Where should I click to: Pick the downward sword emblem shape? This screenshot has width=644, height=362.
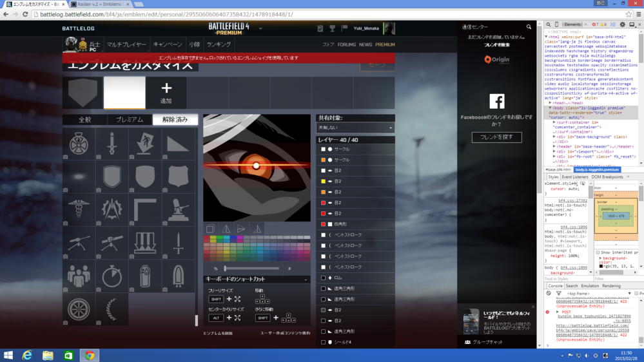[x=179, y=243]
